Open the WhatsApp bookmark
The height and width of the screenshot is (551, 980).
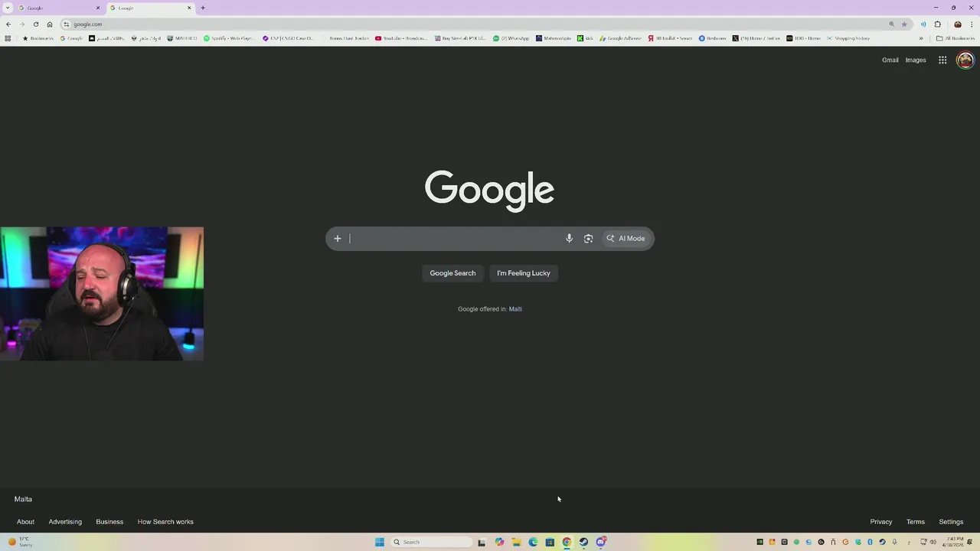coord(511,38)
